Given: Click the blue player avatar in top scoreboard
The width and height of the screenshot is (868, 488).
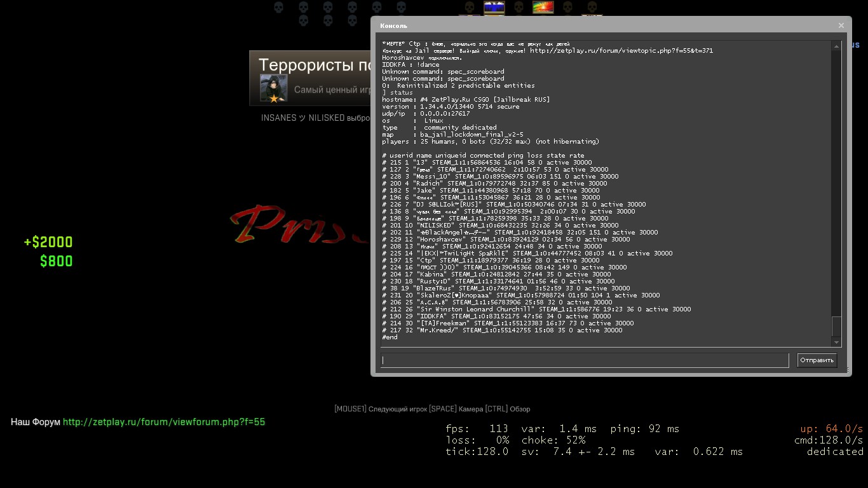Looking at the screenshot, I should pyautogui.click(x=494, y=7).
